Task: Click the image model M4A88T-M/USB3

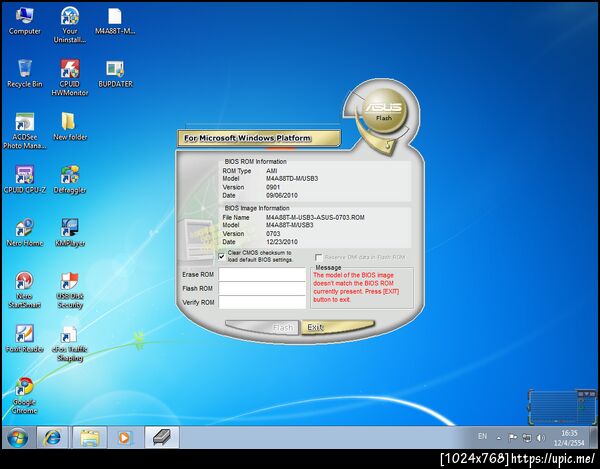Action: coord(290,225)
